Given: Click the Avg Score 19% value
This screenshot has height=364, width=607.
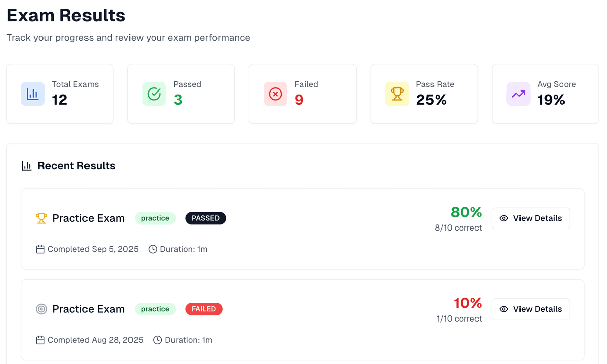Looking at the screenshot, I should [x=551, y=100].
